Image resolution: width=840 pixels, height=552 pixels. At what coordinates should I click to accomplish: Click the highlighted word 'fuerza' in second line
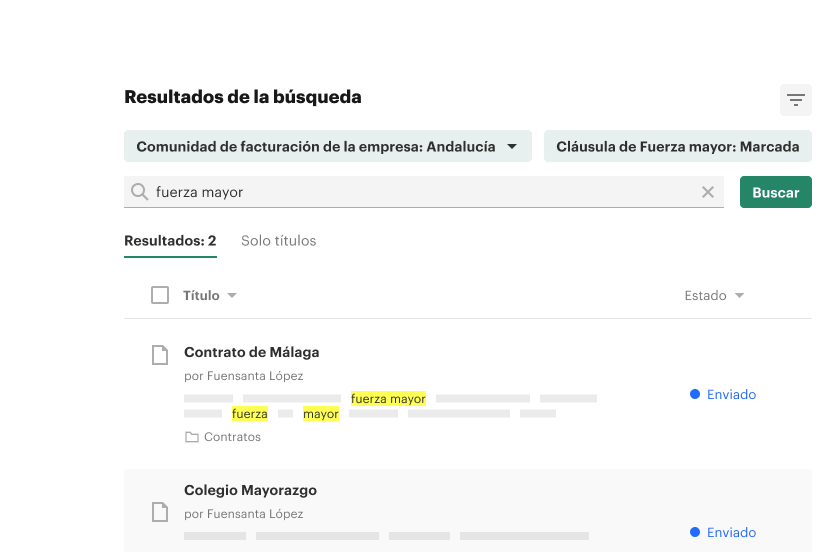point(250,414)
